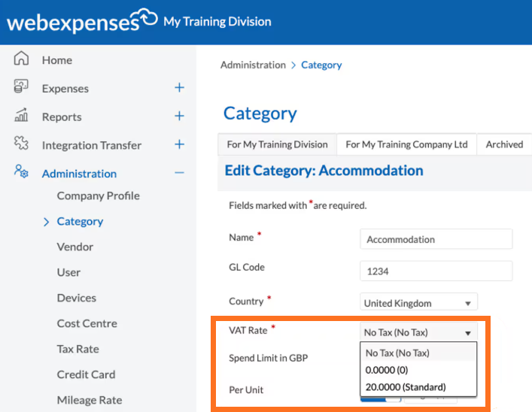Open the Mileage Rate submenu item
Screen dimensions: 532x412
coord(90,400)
